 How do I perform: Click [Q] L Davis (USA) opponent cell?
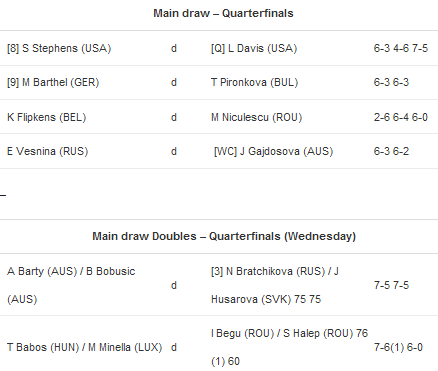(254, 48)
